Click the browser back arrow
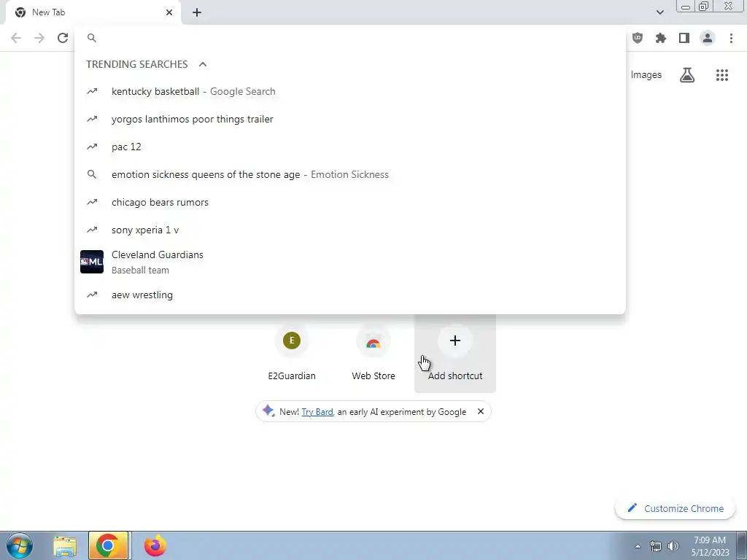747x560 pixels. click(x=16, y=38)
